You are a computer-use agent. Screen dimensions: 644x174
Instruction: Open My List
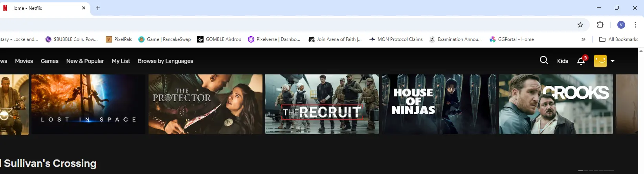pos(121,61)
